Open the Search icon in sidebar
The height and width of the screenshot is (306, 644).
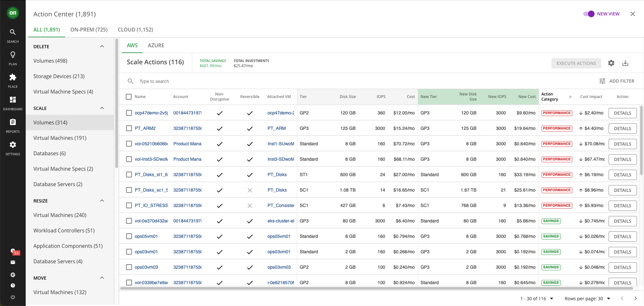click(13, 32)
